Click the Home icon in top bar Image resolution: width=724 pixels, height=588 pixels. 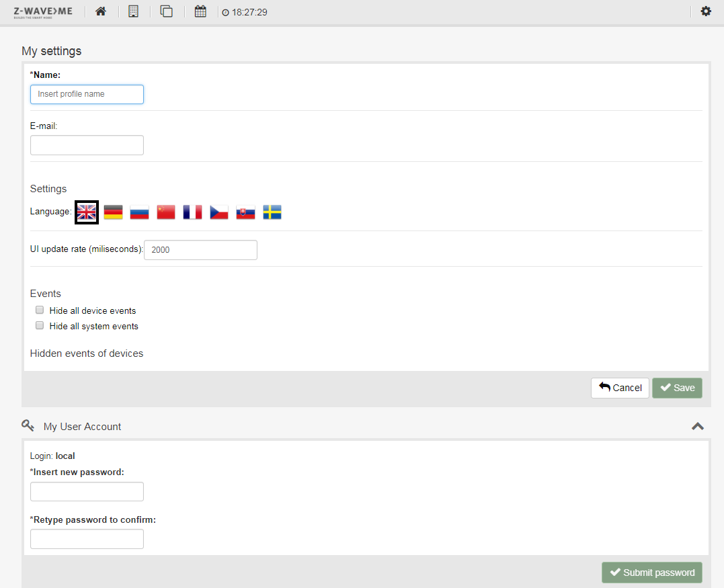(101, 11)
